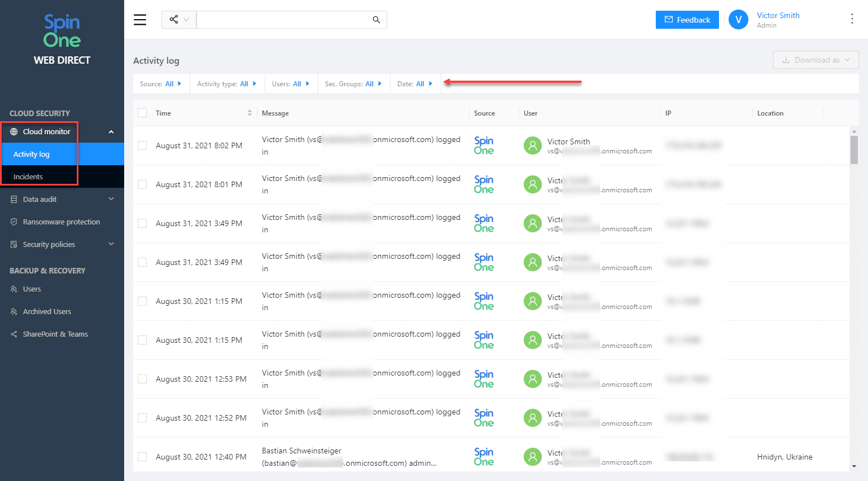Collapse the Cloud monitor section
Image resolution: width=868 pixels, height=481 pixels.
[x=111, y=132]
